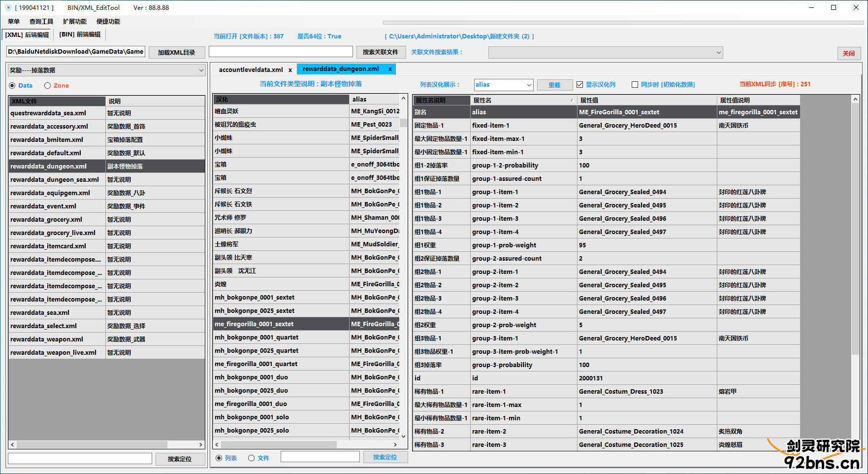This screenshot has width=868, height=474.
Task: Click the alias list horizontal scrollbar thumb
Action: (279, 444)
